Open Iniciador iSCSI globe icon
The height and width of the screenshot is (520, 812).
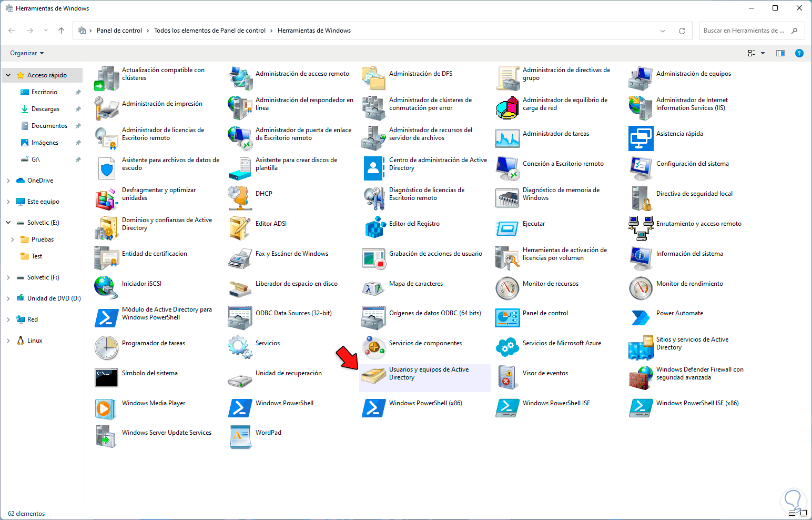click(x=107, y=288)
